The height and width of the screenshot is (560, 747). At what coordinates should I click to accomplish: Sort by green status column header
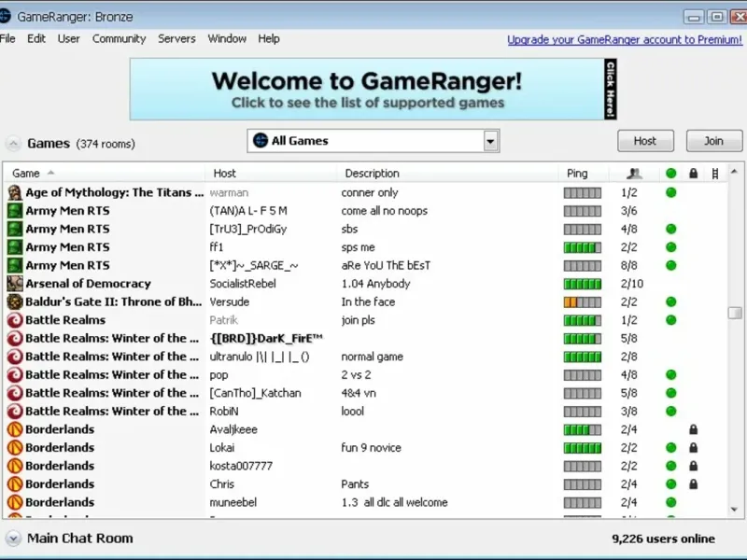click(x=670, y=174)
